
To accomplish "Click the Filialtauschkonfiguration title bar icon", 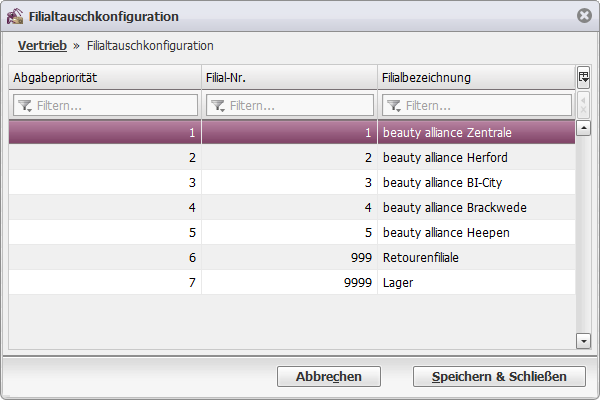I will point(15,16).
